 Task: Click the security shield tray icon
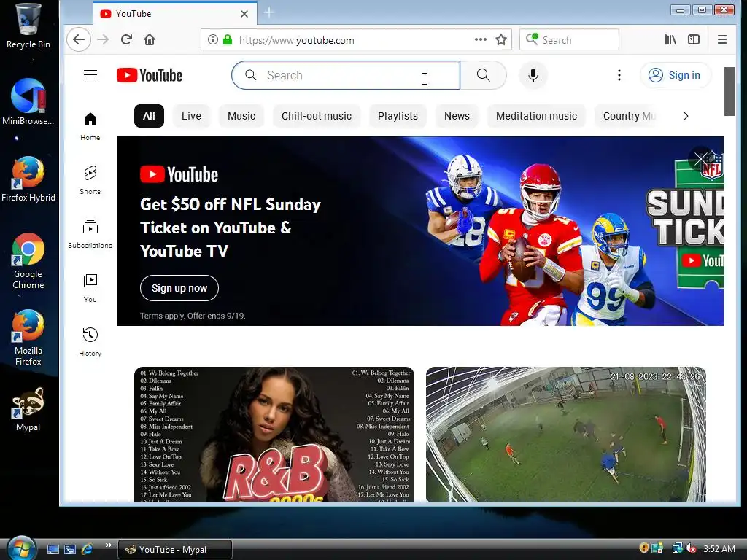(x=643, y=548)
